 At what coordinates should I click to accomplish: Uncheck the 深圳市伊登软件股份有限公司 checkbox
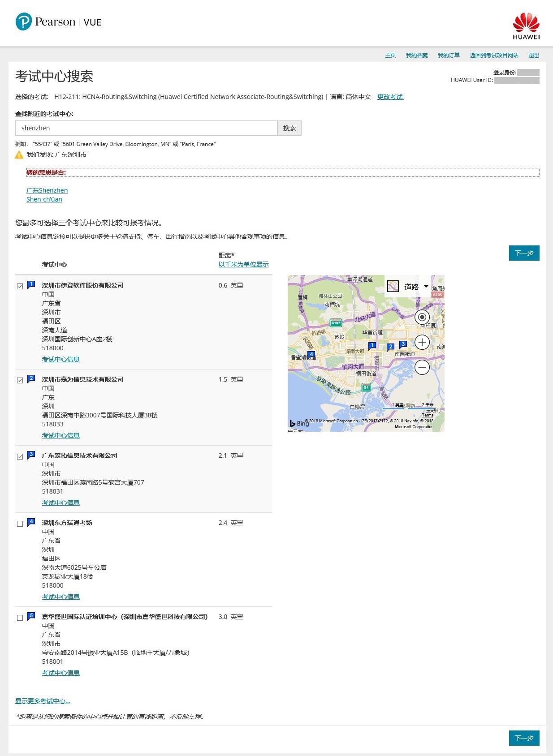(x=20, y=286)
